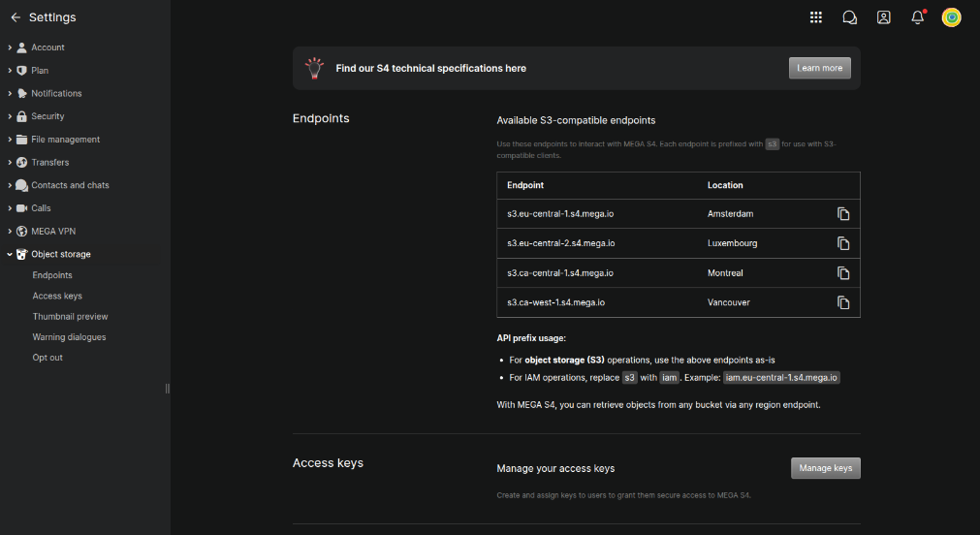The image size is (980, 535).
Task: Copy the Amsterdam endpoint
Action: 843,214
